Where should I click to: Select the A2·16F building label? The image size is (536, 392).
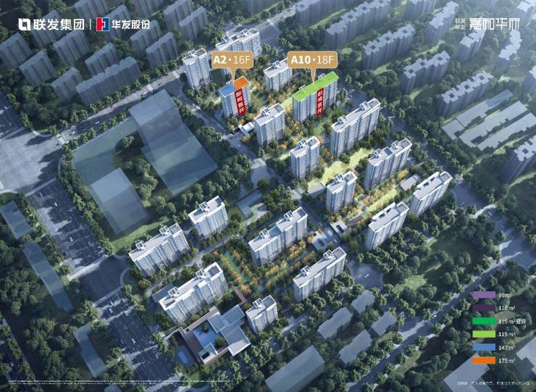click(x=230, y=57)
